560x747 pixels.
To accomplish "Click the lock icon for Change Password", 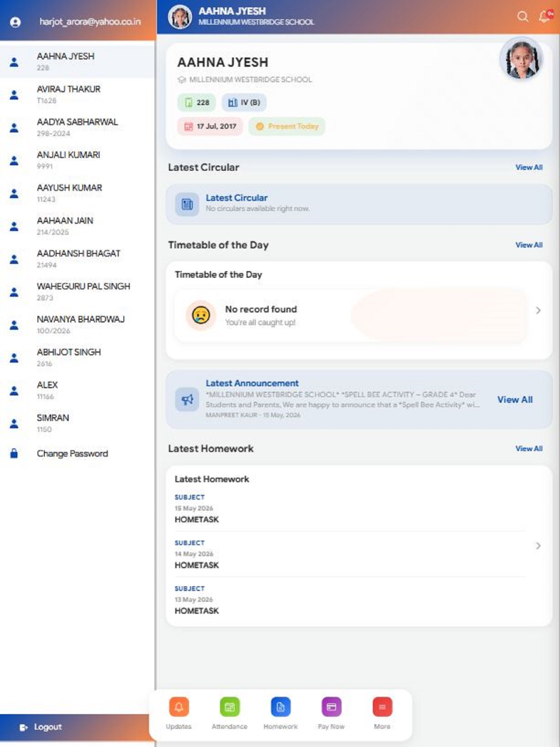I will (x=14, y=453).
